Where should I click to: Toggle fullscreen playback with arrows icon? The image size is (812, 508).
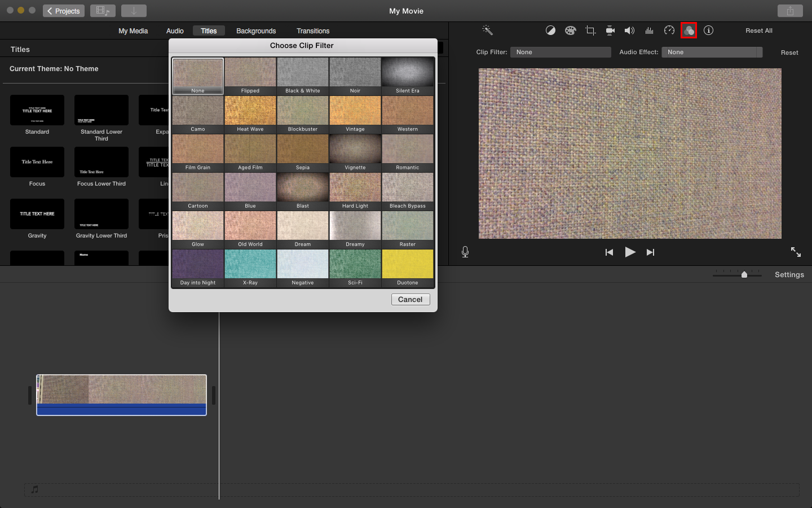click(x=796, y=252)
